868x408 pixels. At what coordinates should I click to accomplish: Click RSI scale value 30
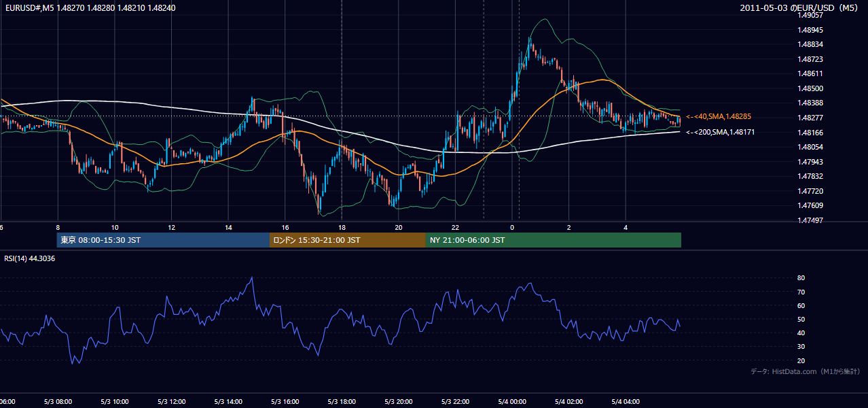(801, 347)
